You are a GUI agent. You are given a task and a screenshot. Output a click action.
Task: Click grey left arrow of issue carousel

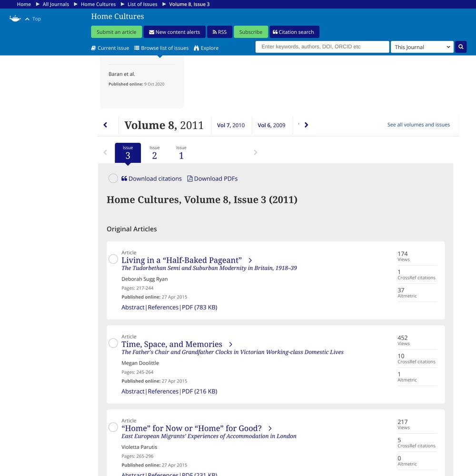click(105, 152)
